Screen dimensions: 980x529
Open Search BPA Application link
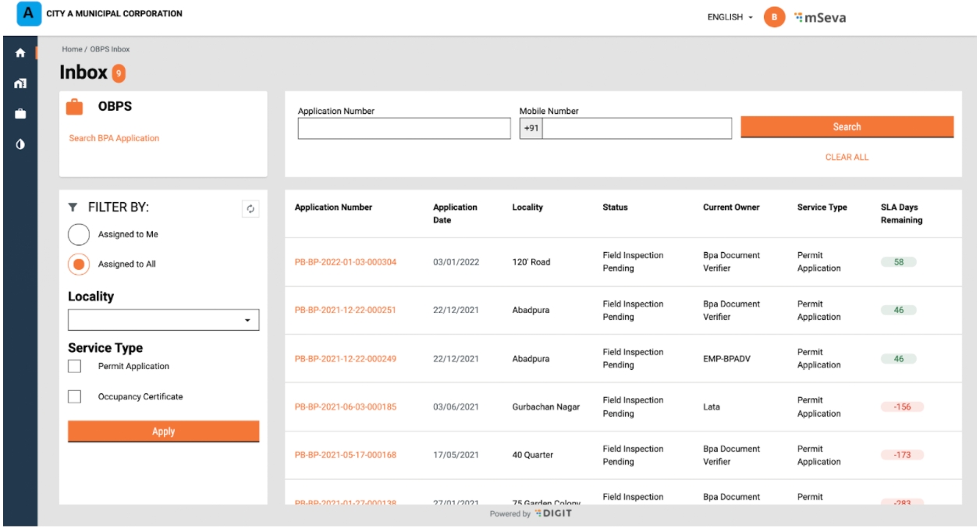pyautogui.click(x=114, y=138)
